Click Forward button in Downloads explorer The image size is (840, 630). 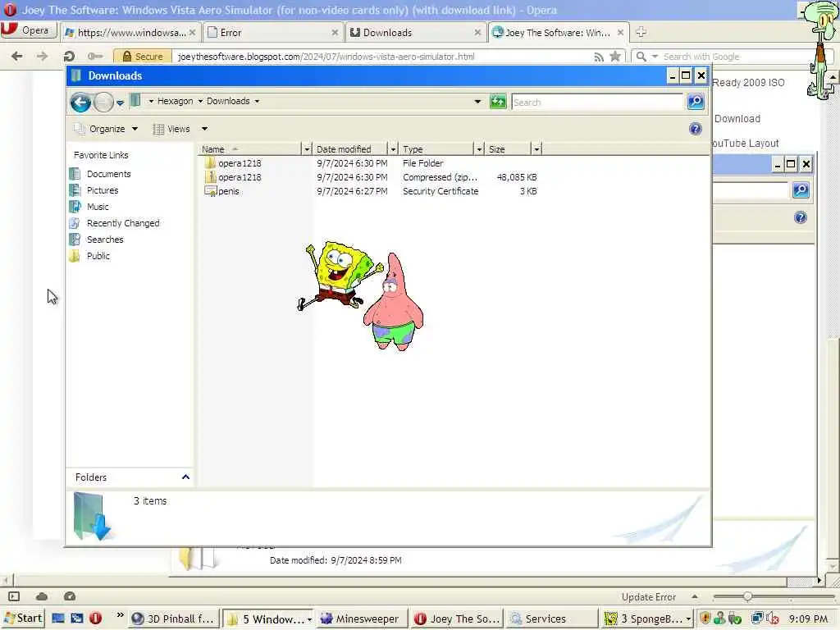[x=103, y=102]
